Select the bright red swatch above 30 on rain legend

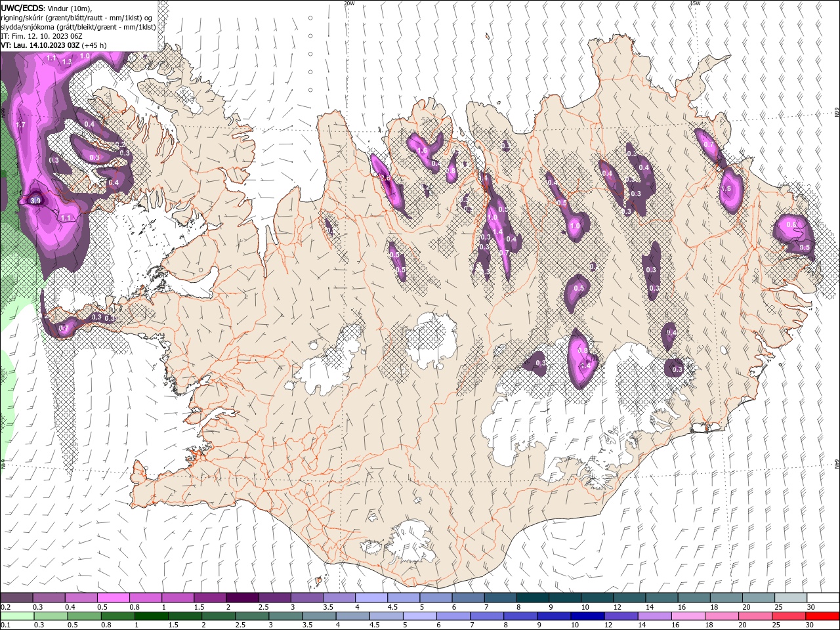tap(822, 616)
